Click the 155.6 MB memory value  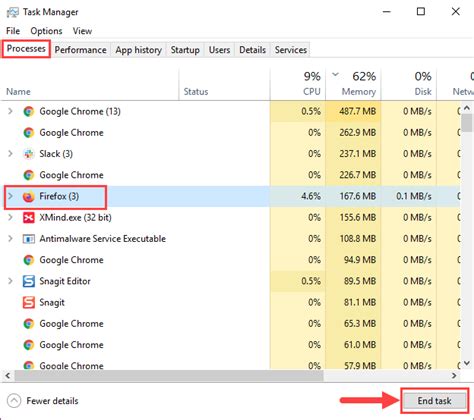[x=358, y=218]
